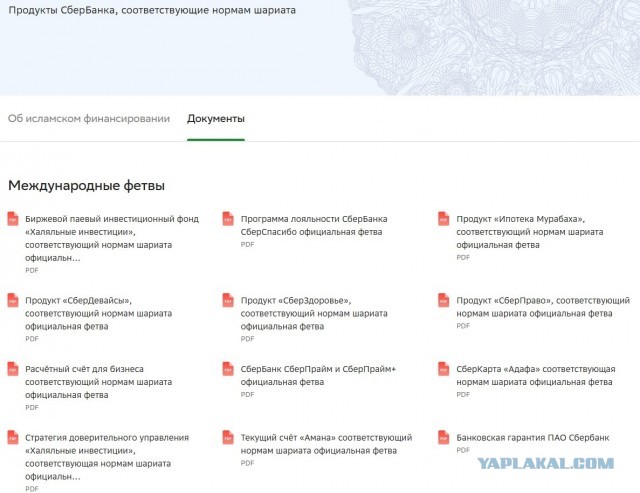This screenshot has width=640, height=493.
Task: Open Стратегия доверительного управления document link
Action: [107, 457]
